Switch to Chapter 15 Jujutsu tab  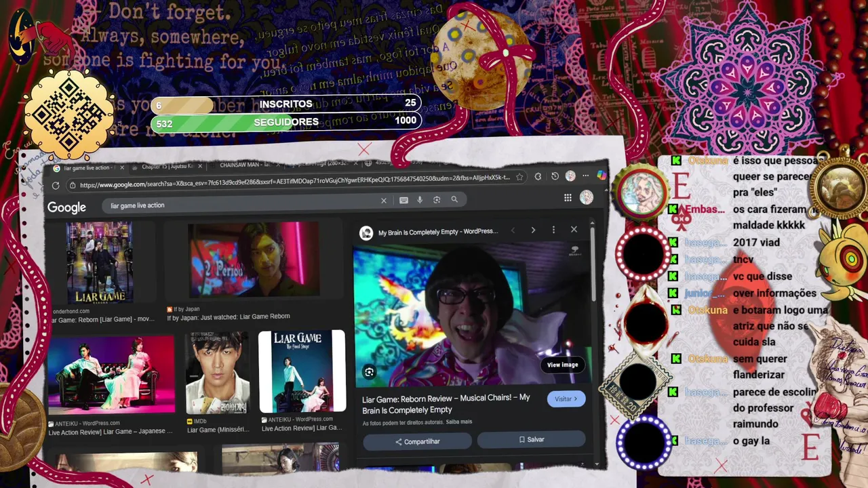tap(166, 167)
